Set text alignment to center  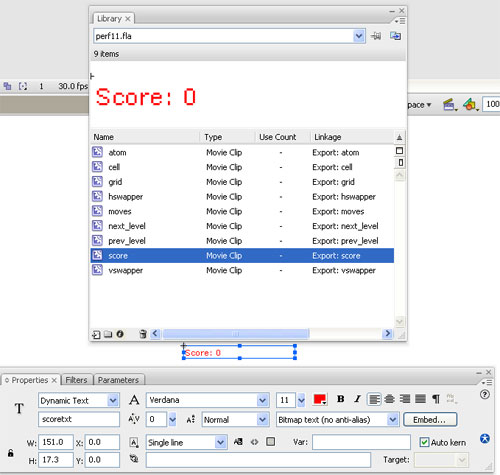click(x=389, y=399)
